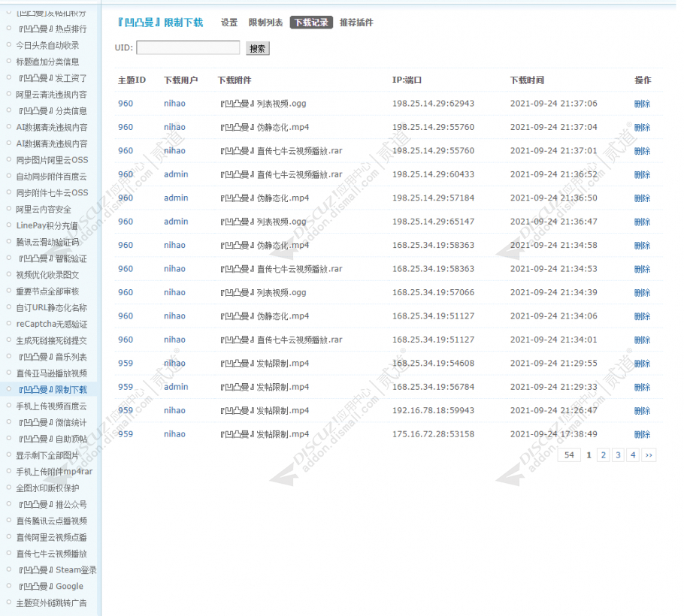The height and width of the screenshot is (616, 684).
Task: Delete record downloaded at 17:38:49
Action: click(642, 434)
